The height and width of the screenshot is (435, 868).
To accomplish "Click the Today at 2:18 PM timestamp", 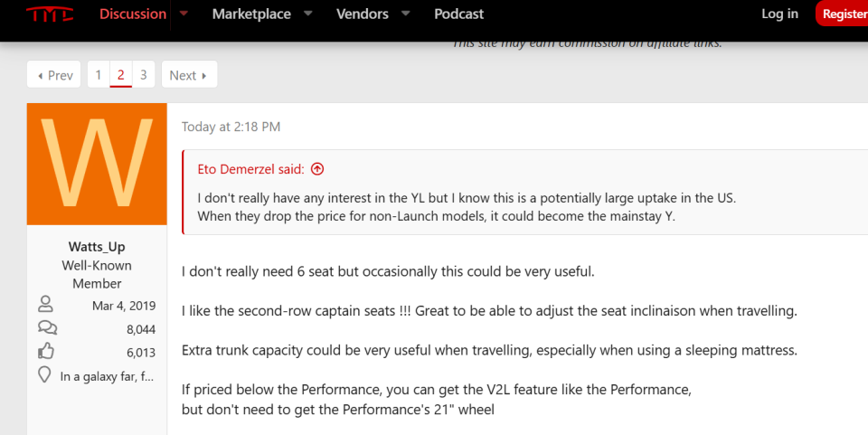I will click(231, 127).
